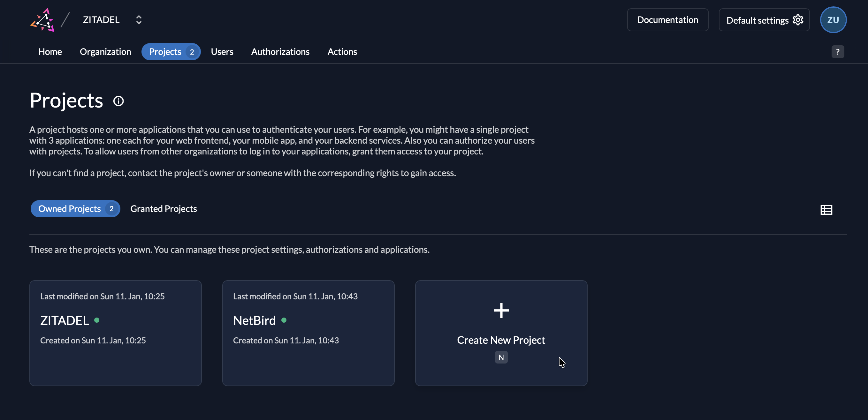Select the Owned Projects tab
Screen dimensions: 868x420
point(75,208)
